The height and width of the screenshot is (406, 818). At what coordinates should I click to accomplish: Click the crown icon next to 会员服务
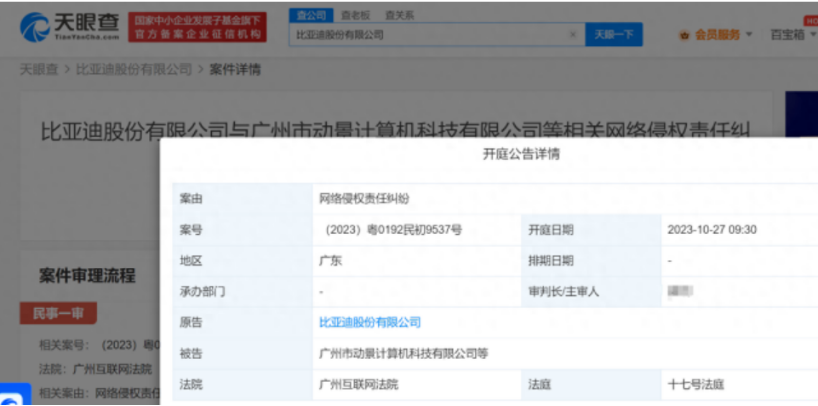(x=684, y=35)
